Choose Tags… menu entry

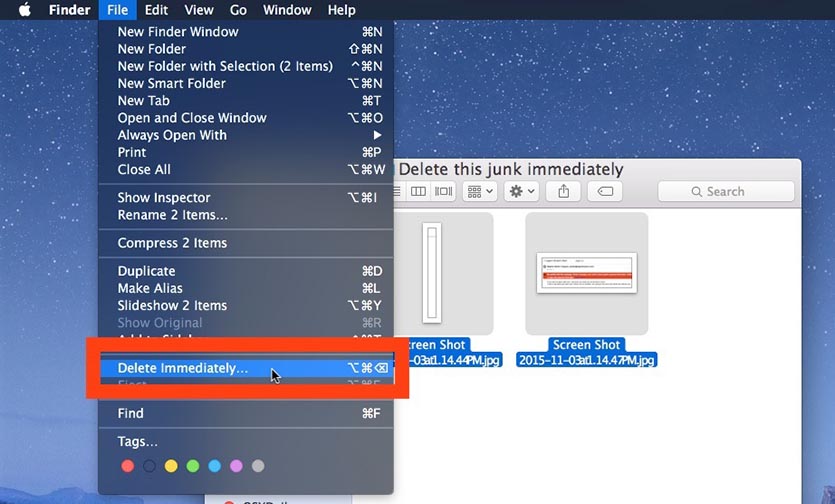point(246,442)
